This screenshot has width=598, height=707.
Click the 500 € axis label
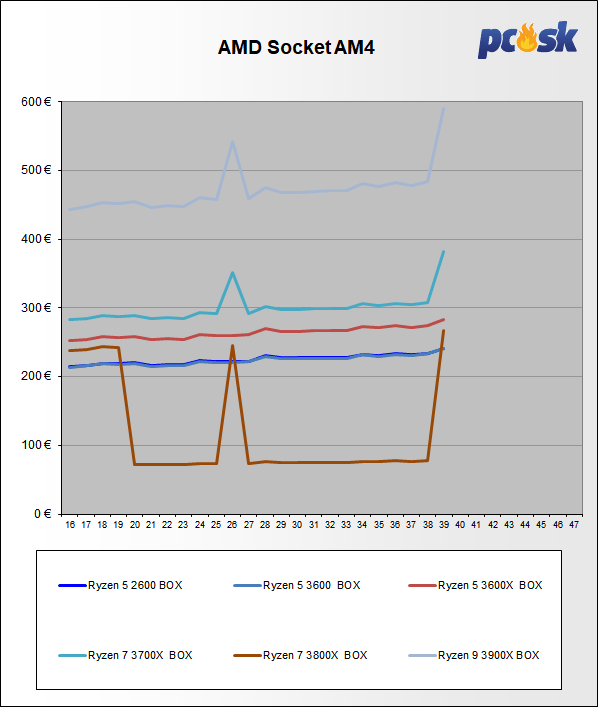tap(36, 170)
